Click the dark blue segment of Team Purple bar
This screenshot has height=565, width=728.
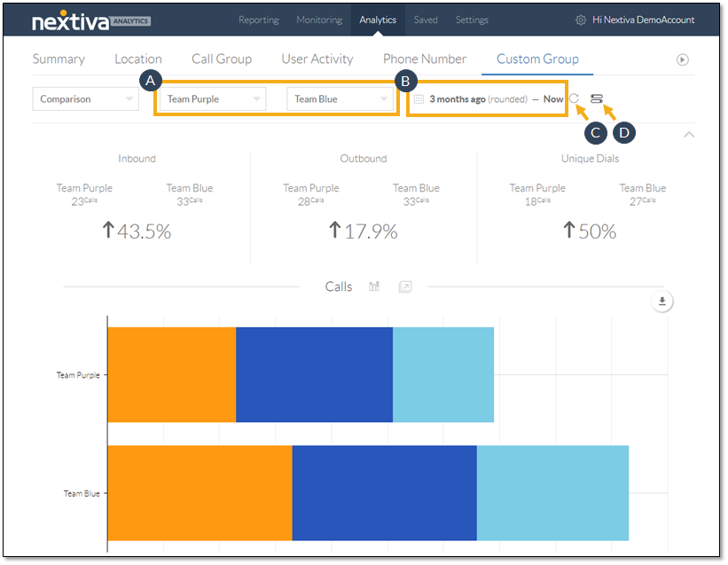(314, 374)
